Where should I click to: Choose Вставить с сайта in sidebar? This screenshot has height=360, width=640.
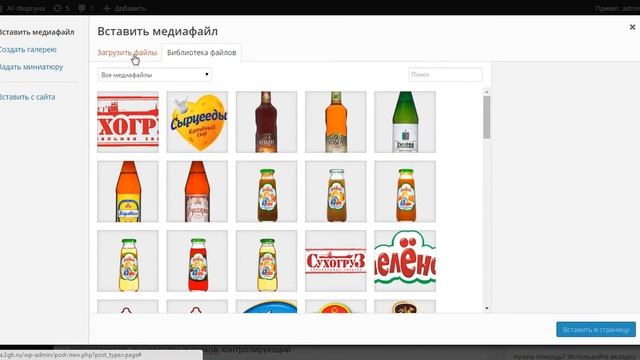point(27,97)
